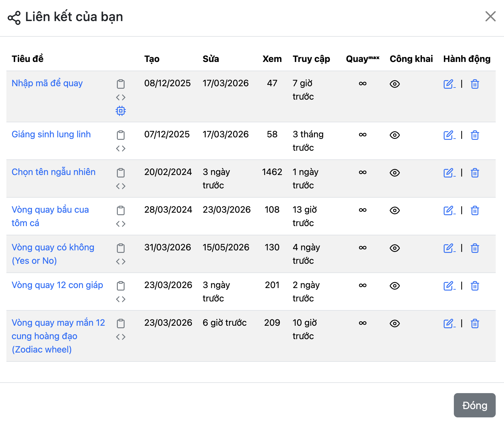Delete the 'Giáng sinh lung linh' link
Screen dimensions: 504x426
point(475,135)
